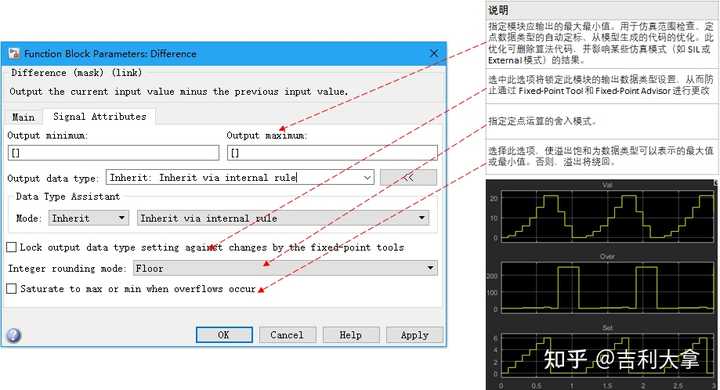The image size is (720, 390).
Task: Open the Mode Inherit dropdown
Action: click(x=88, y=218)
